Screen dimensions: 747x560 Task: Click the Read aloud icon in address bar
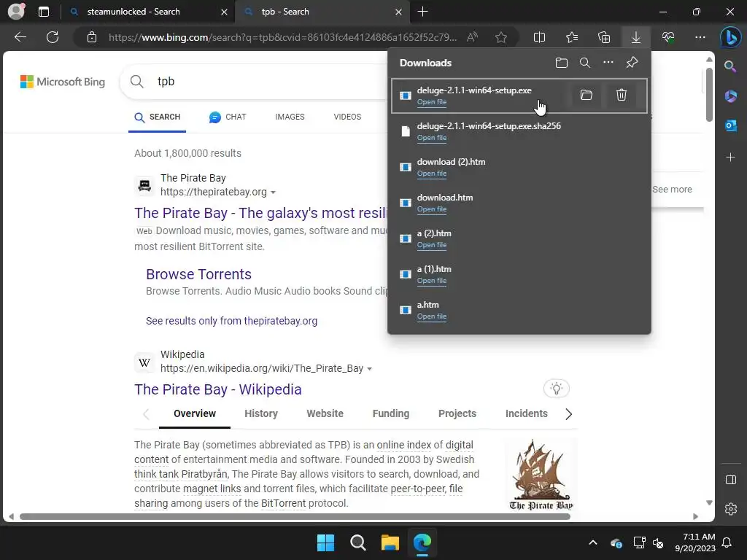click(472, 37)
